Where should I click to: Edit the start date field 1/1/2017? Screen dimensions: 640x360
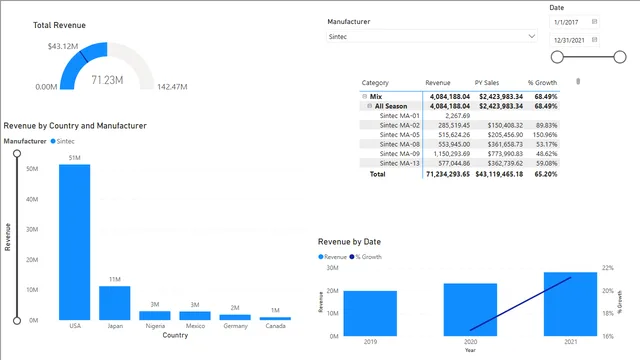tap(574, 22)
